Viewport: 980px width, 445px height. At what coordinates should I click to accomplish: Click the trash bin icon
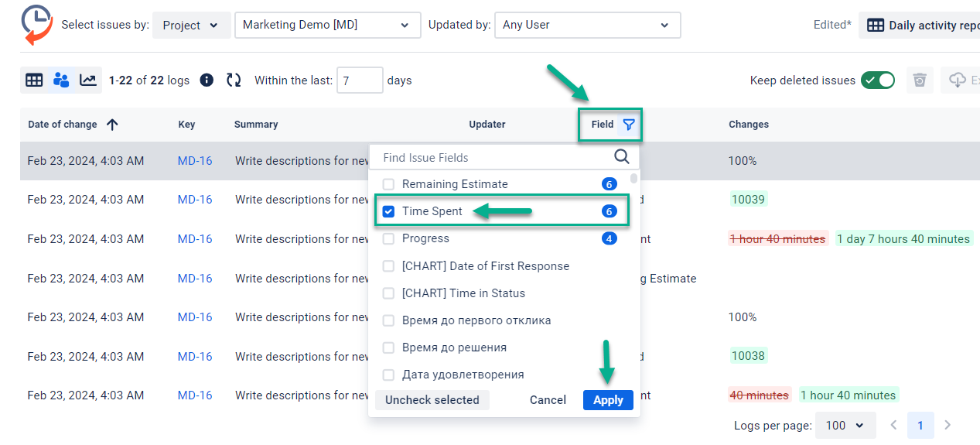pyautogui.click(x=920, y=80)
